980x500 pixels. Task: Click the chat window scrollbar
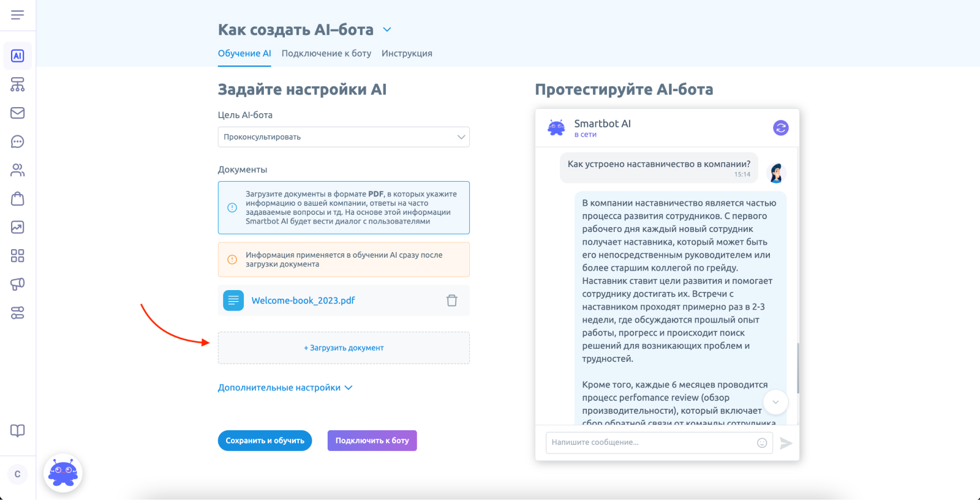797,368
